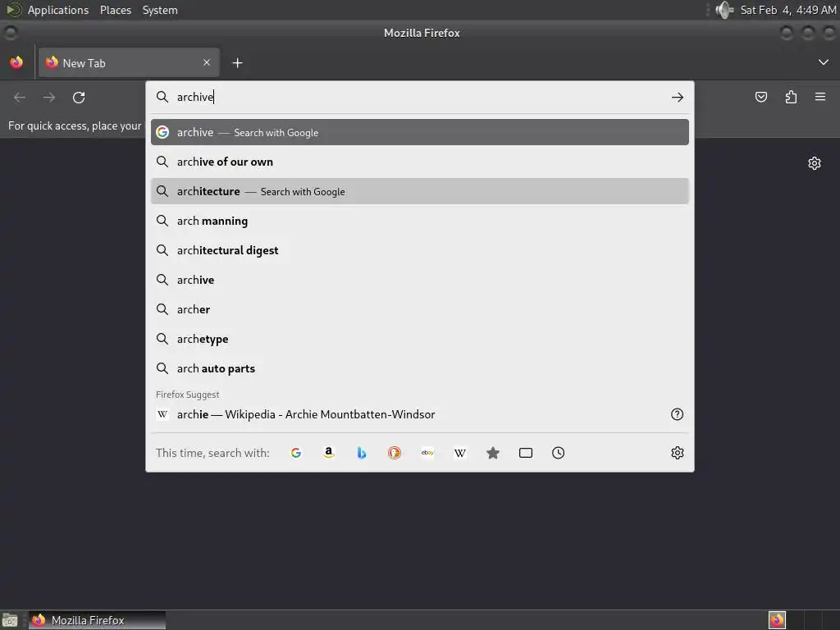Search this time with Wikipedia icon
This screenshot has height=630, width=840.
coord(460,453)
